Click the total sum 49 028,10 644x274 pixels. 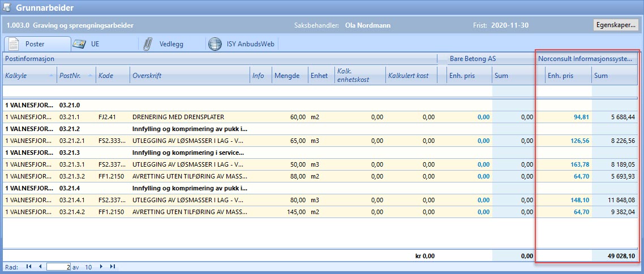coord(621,256)
